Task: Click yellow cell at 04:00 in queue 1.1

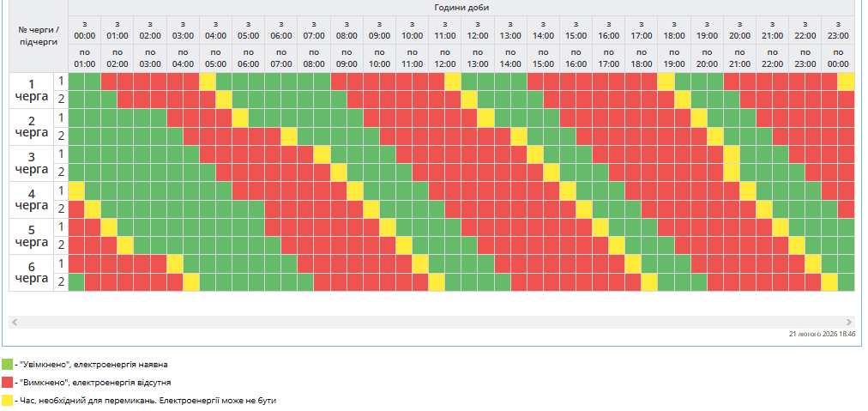Action: [x=208, y=81]
